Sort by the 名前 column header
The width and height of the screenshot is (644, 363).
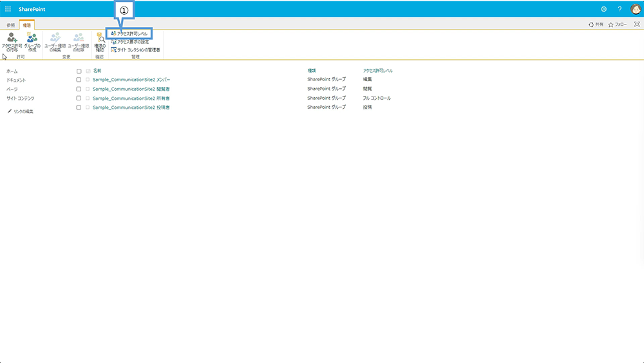(97, 71)
